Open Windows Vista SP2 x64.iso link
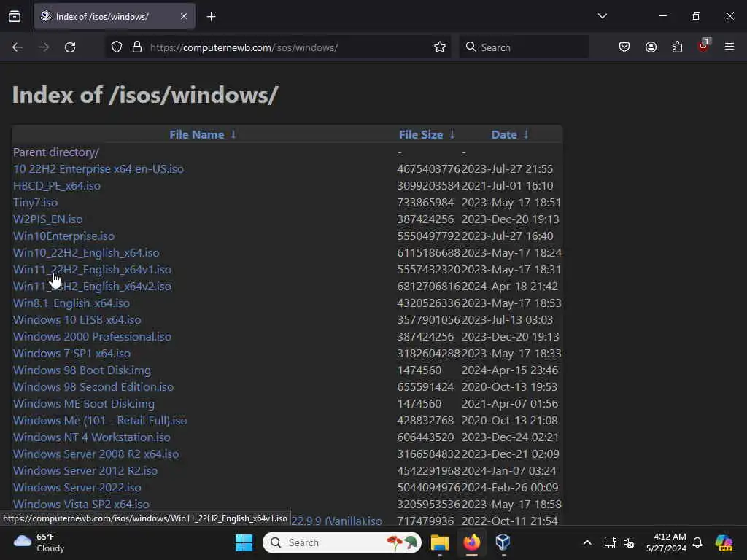 tap(81, 504)
